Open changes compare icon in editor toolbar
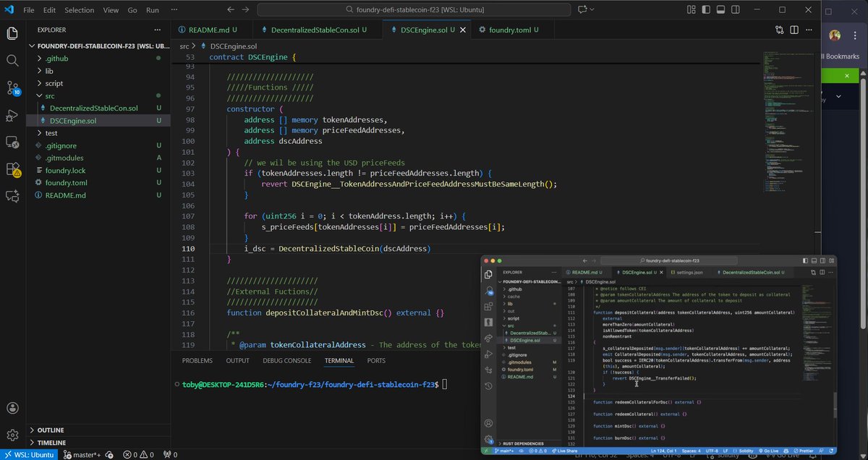Screen dimensions: 868x460 tap(779, 30)
